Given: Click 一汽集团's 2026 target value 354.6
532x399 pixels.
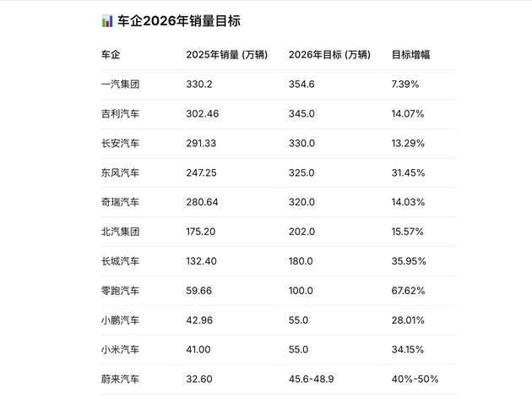Looking at the screenshot, I should (301, 85).
